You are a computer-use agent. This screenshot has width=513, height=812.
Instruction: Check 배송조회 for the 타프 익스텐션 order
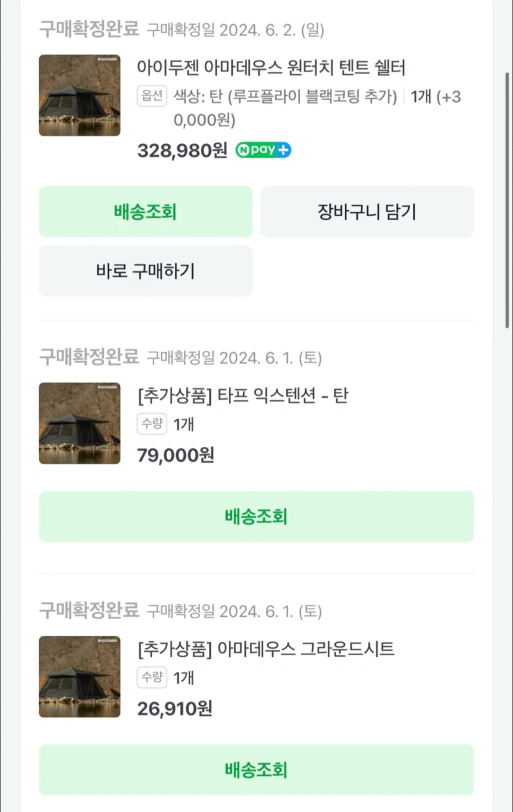tap(256, 516)
